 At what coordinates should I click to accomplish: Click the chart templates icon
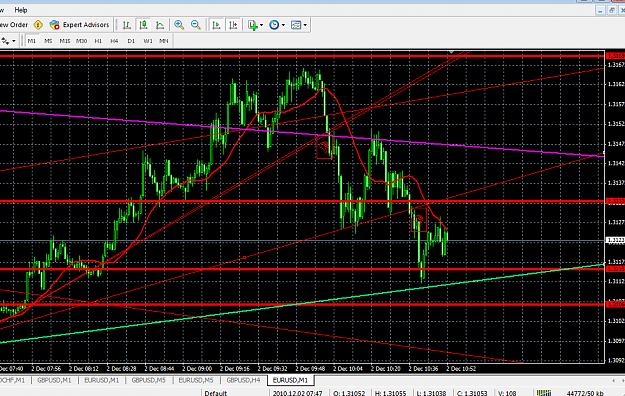pos(296,25)
